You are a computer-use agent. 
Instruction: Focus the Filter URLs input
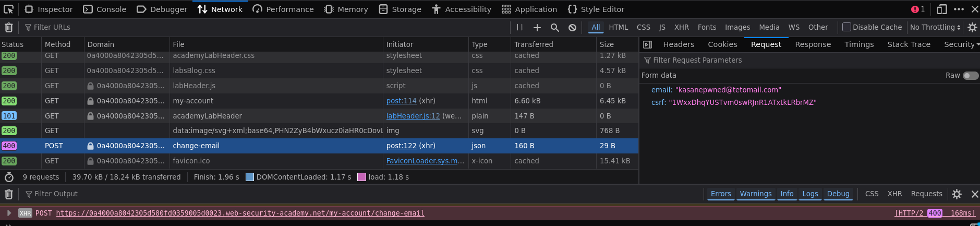[265, 27]
